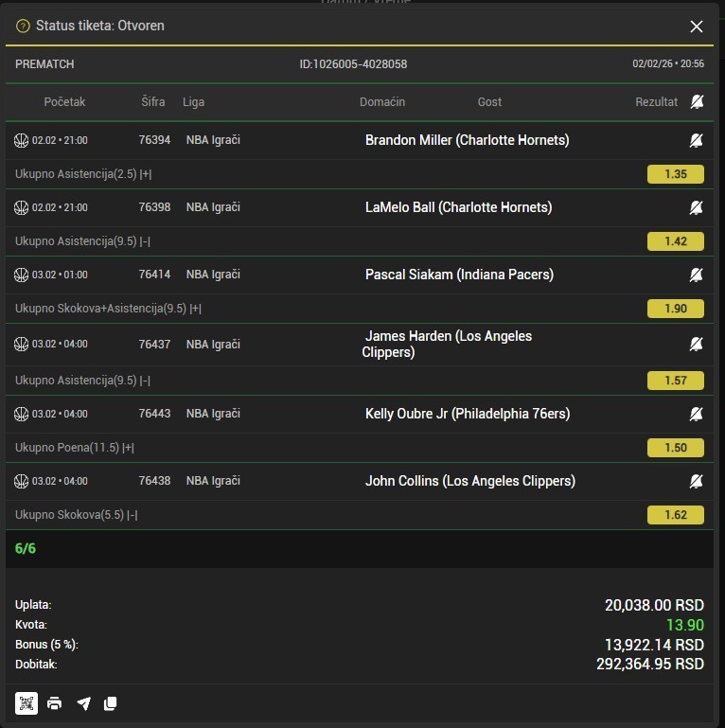
Task: Enable bell alert for James Harden bet
Action: click(696, 344)
